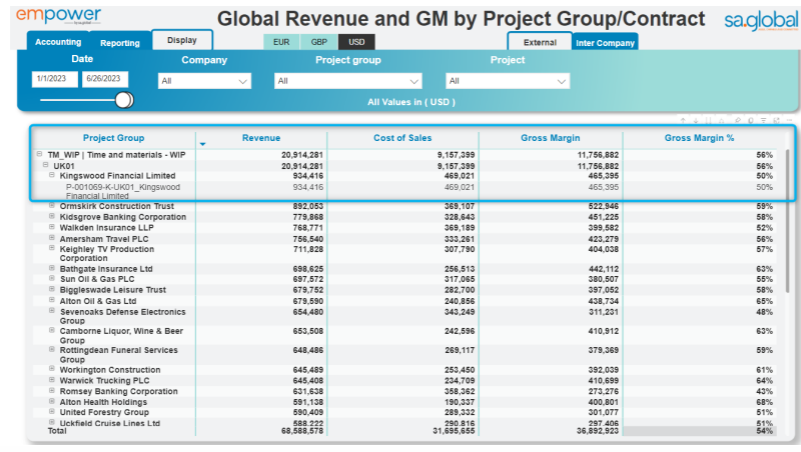801x452 pixels.
Task: Click the drill down arrow icon
Action: tap(696, 121)
